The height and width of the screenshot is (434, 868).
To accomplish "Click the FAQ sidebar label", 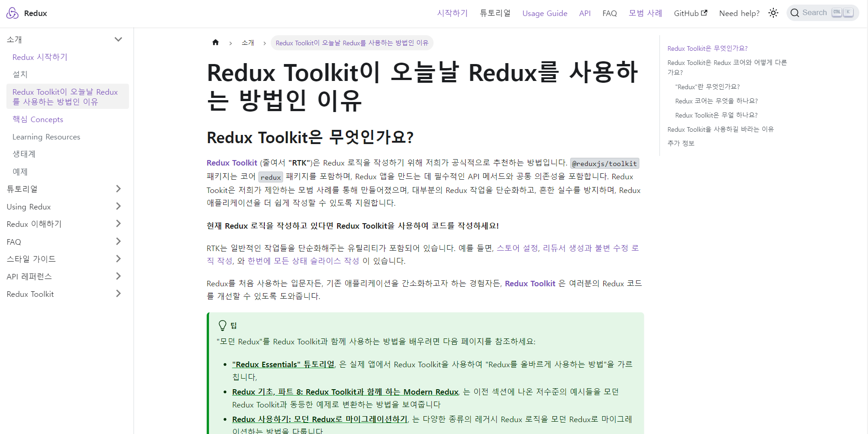I will point(14,242).
